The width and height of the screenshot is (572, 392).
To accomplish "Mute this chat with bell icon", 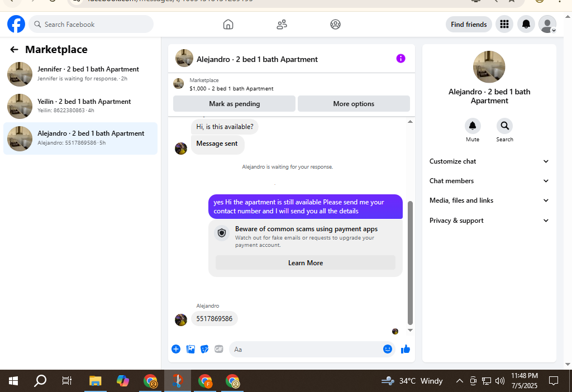I will pos(473,126).
